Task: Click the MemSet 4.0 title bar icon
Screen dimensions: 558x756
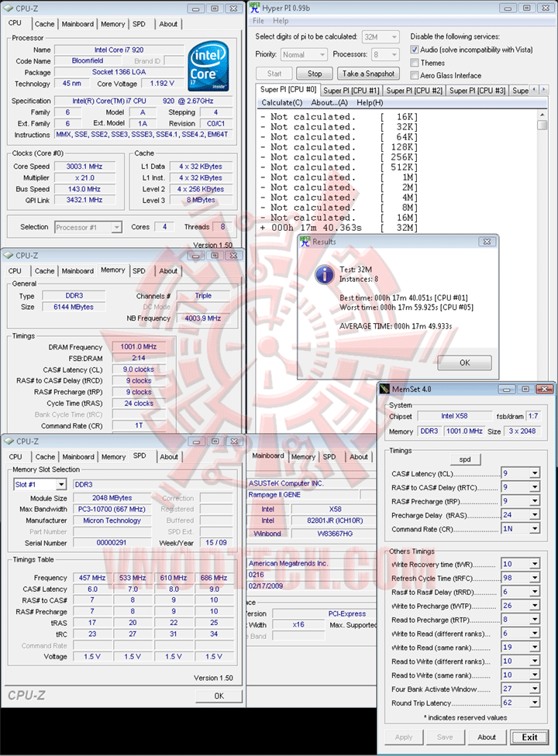Action: click(384, 389)
